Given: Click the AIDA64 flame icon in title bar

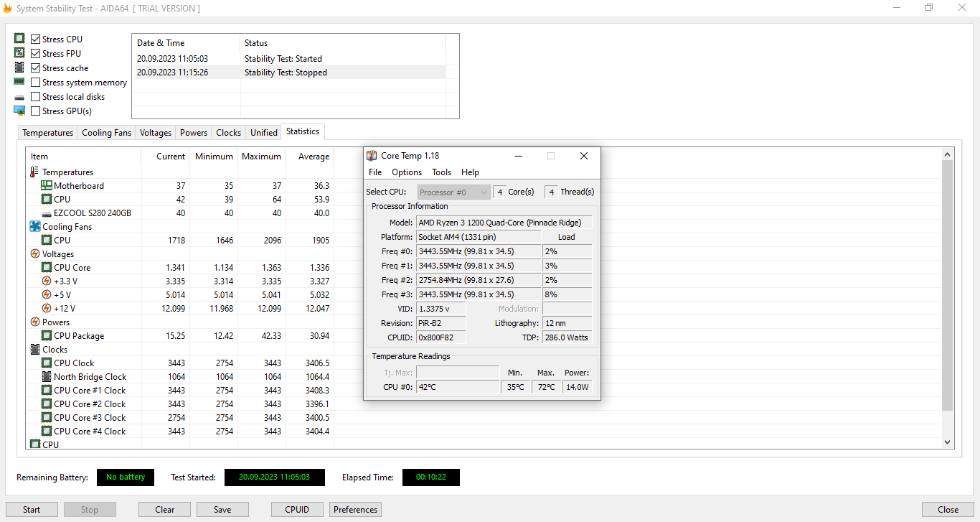Looking at the screenshot, I should [x=8, y=8].
